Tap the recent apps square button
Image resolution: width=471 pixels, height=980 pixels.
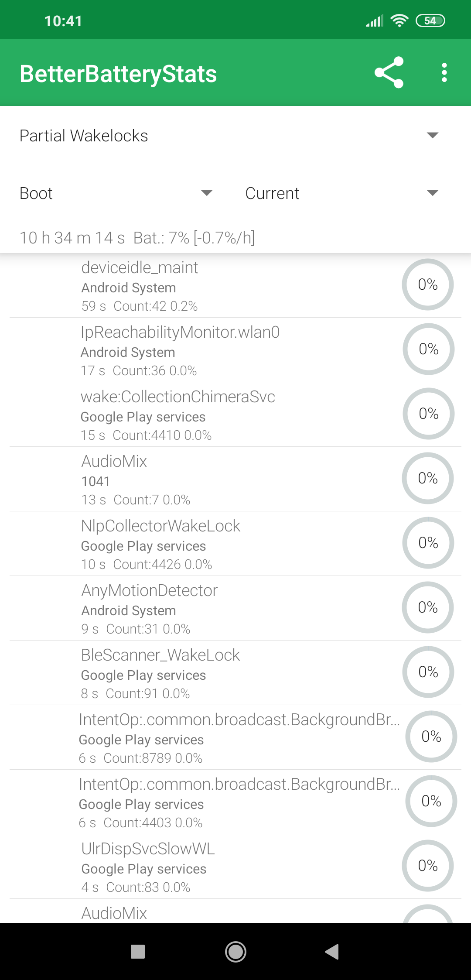138,951
